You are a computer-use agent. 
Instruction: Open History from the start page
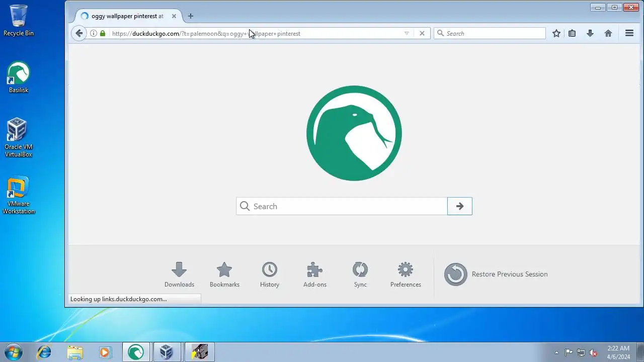click(x=270, y=275)
